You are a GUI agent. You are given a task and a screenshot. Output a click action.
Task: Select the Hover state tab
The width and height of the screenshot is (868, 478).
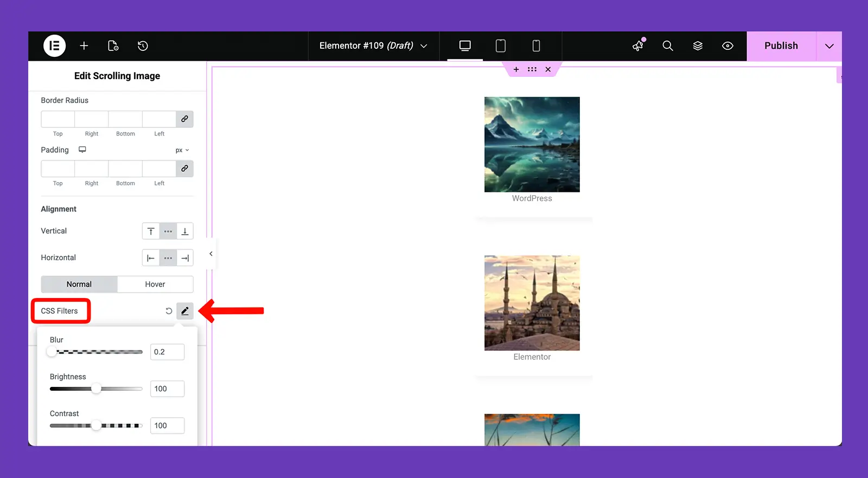point(155,284)
